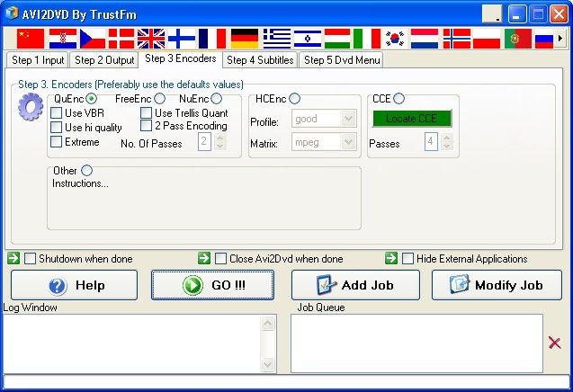The width and height of the screenshot is (573, 392).
Task: Select the Chinese flag language
Action: (31, 39)
